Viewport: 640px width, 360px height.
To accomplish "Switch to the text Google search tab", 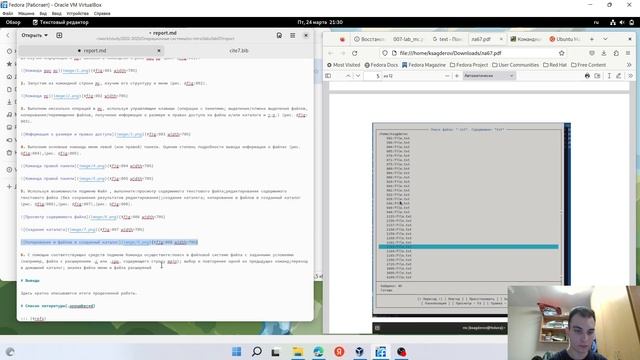I will click(447, 39).
